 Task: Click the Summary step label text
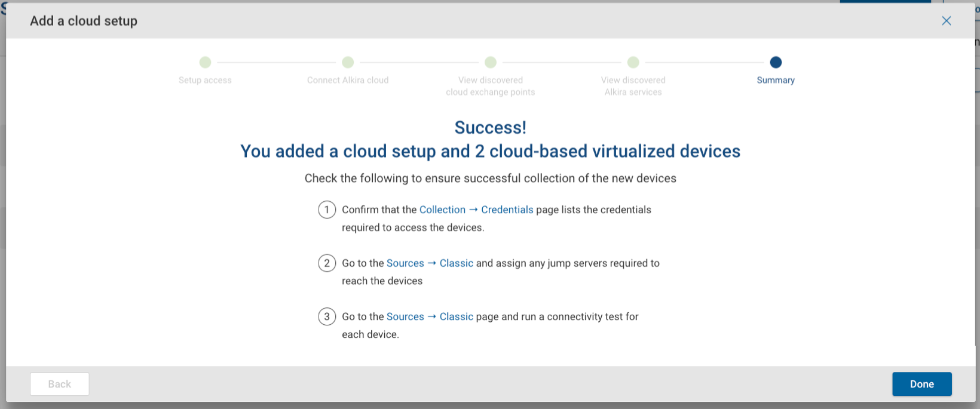(x=776, y=80)
